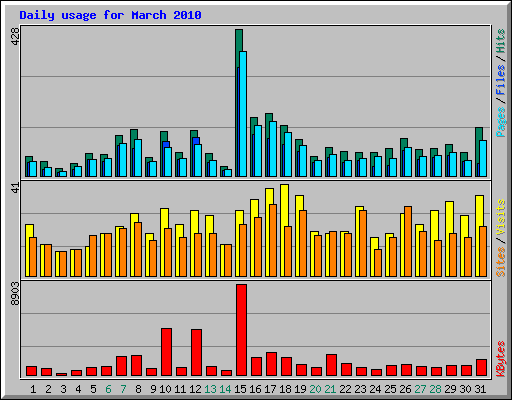Click the cyan pages bar for day 17

273,149
